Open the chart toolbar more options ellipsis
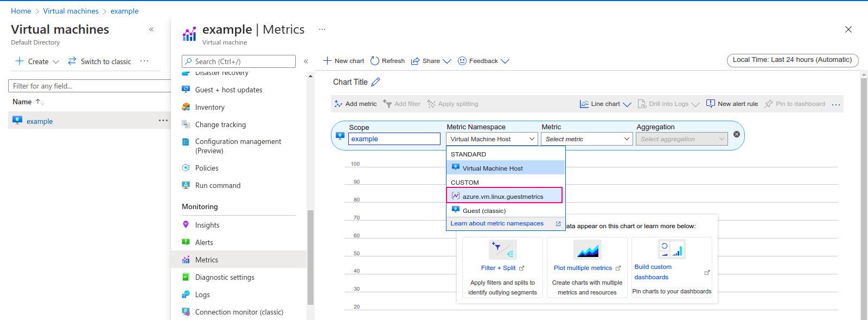The height and width of the screenshot is (320, 868). 836,104
